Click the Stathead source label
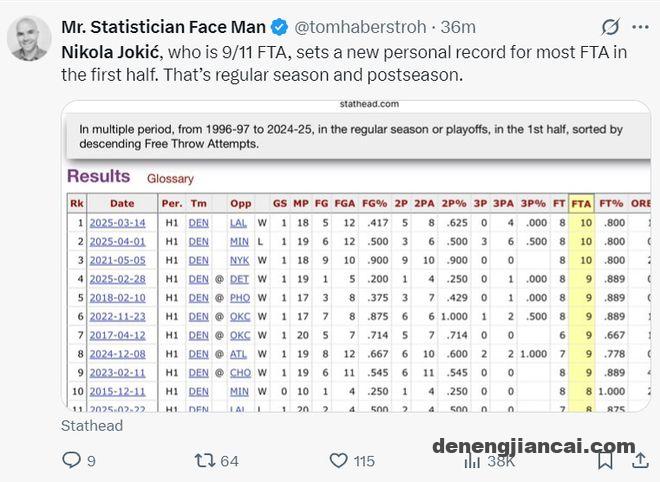The height and width of the screenshot is (482, 660). click(92, 426)
